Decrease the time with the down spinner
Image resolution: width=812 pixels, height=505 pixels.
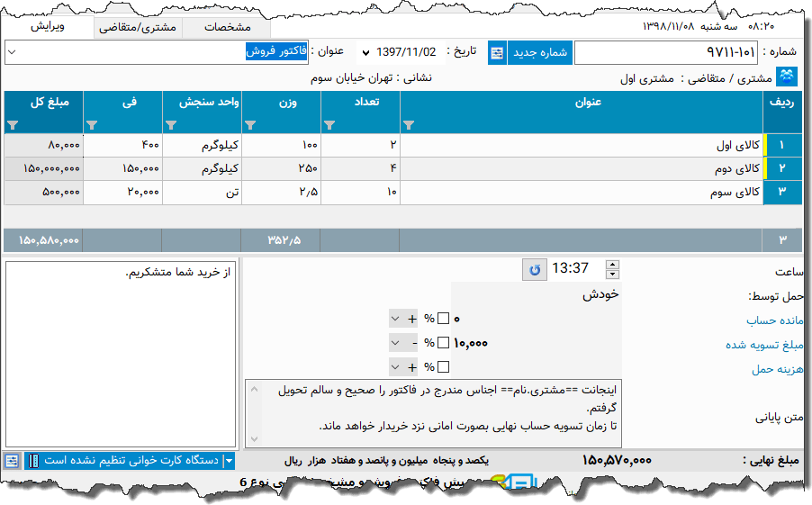coord(612,275)
